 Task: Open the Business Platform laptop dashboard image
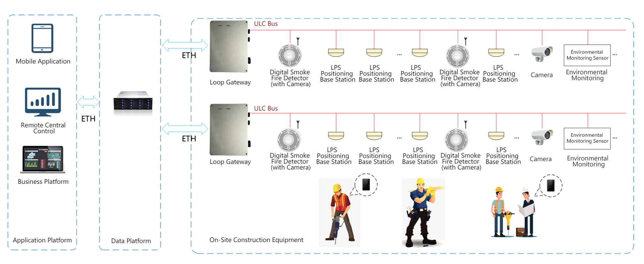click(43, 159)
